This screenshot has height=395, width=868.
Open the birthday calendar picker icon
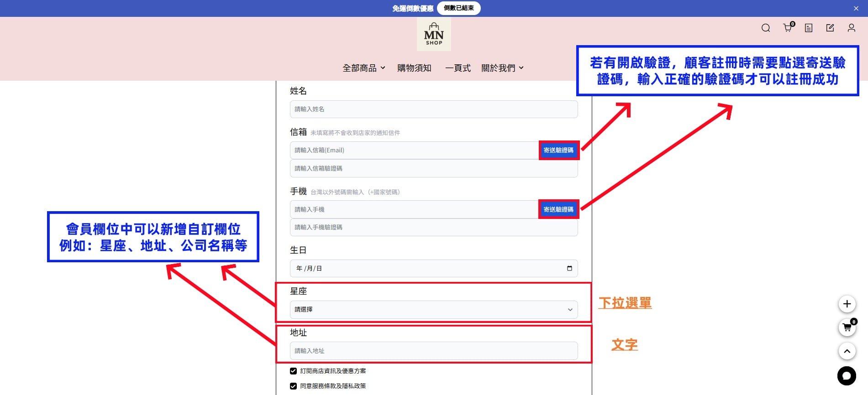pyautogui.click(x=569, y=268)
